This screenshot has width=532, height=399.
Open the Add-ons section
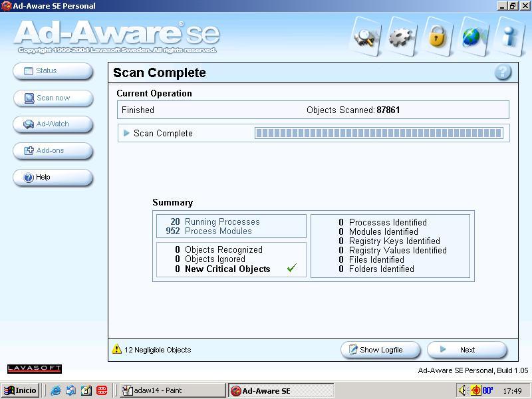[x=53, y=151]
